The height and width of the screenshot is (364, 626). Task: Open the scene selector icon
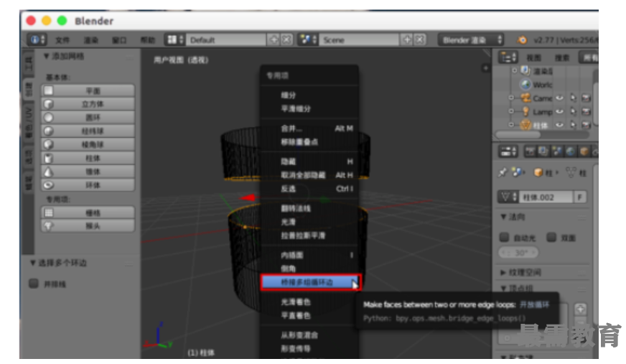308,40
